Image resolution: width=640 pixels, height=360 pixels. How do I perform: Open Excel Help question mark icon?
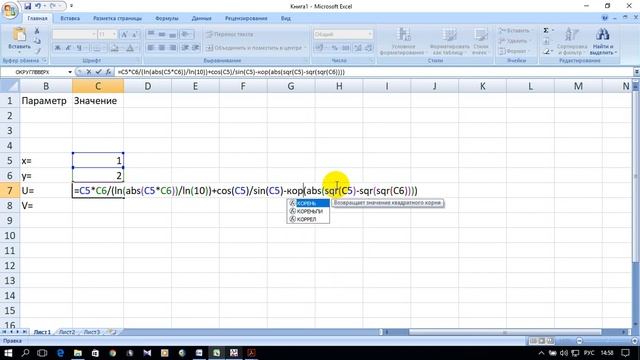click(x=605, y=18)
